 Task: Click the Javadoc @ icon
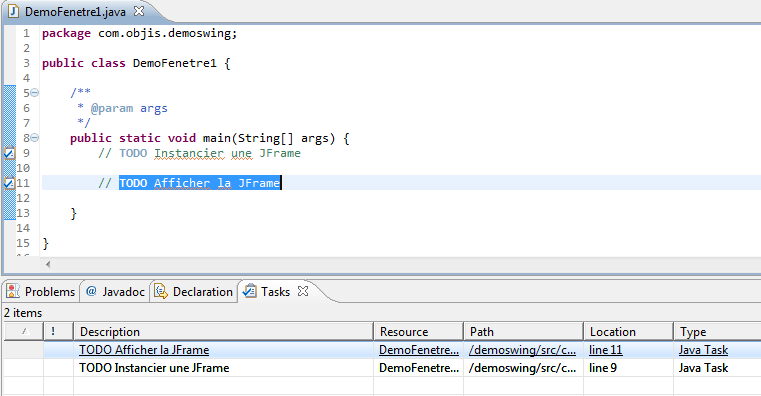tap(91, 291)
